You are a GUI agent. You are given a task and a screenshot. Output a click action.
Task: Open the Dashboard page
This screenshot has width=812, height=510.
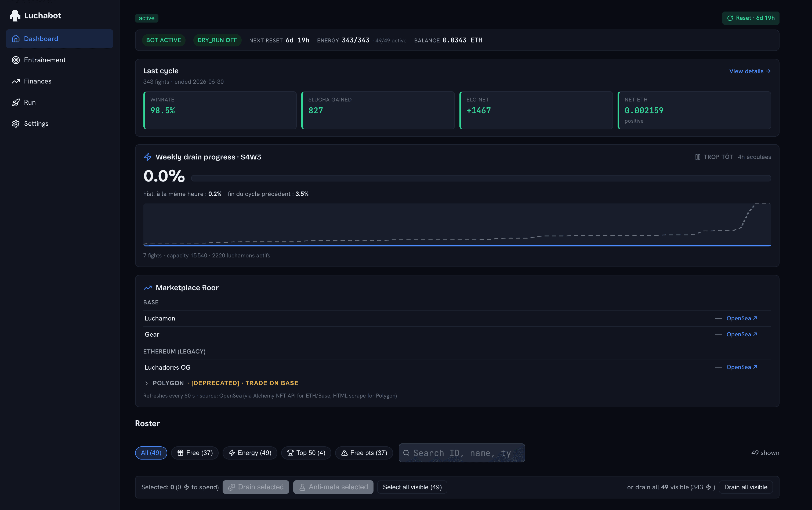(x=59, y=39)
